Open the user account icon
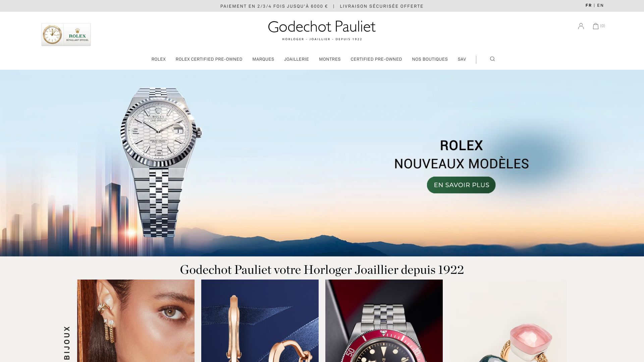Image resolution: width=644 pixels, height=362 pixels. tap(581, 26)
